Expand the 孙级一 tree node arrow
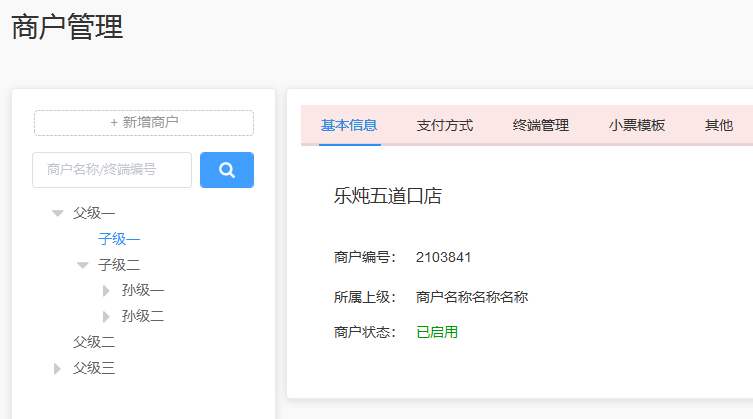753x419 pixels. pyautogui.click(x=107, y=291)
